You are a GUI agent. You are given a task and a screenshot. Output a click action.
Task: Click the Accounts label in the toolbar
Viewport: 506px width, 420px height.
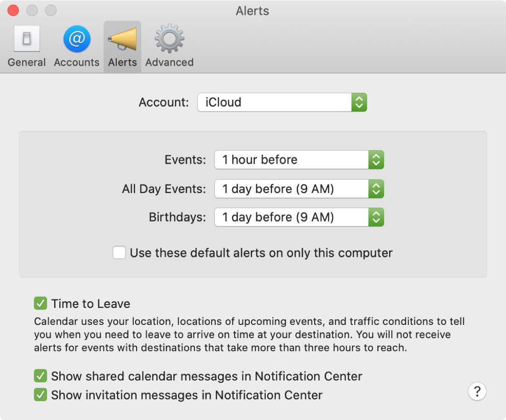point(76,62)
